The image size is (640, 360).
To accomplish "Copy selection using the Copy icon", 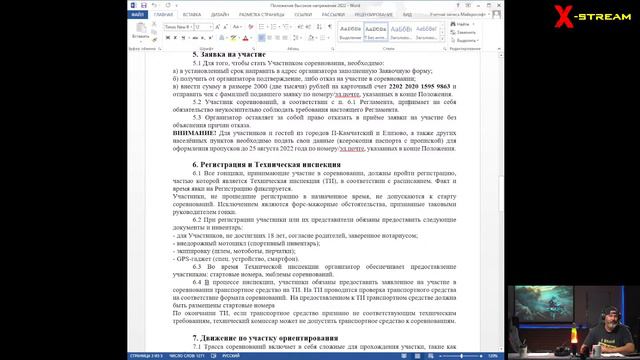I will pyautogui.click(x=154, y=32).
